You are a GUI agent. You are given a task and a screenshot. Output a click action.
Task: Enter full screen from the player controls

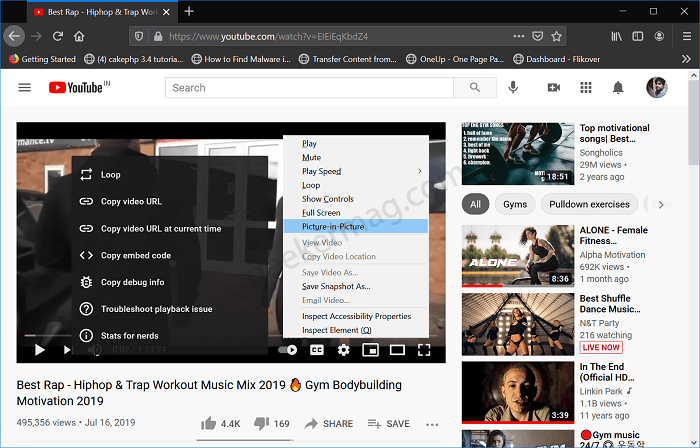pyautogui.click(x=424, y=350)
